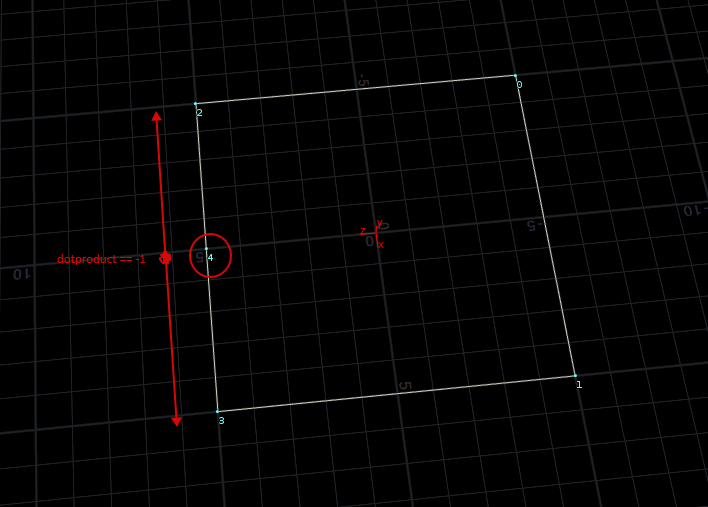Select point 1 at the bottom-right corner
Screen dimensions: 708x507
point(575,375)
